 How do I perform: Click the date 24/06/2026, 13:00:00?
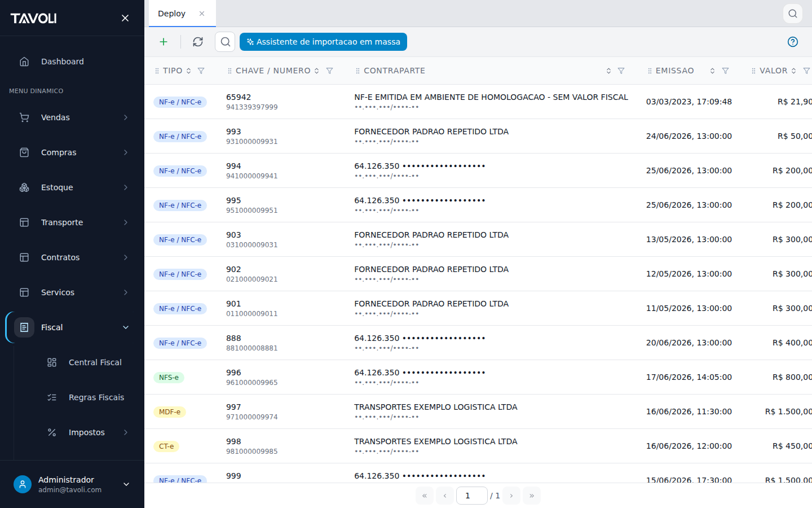(689, 136)
